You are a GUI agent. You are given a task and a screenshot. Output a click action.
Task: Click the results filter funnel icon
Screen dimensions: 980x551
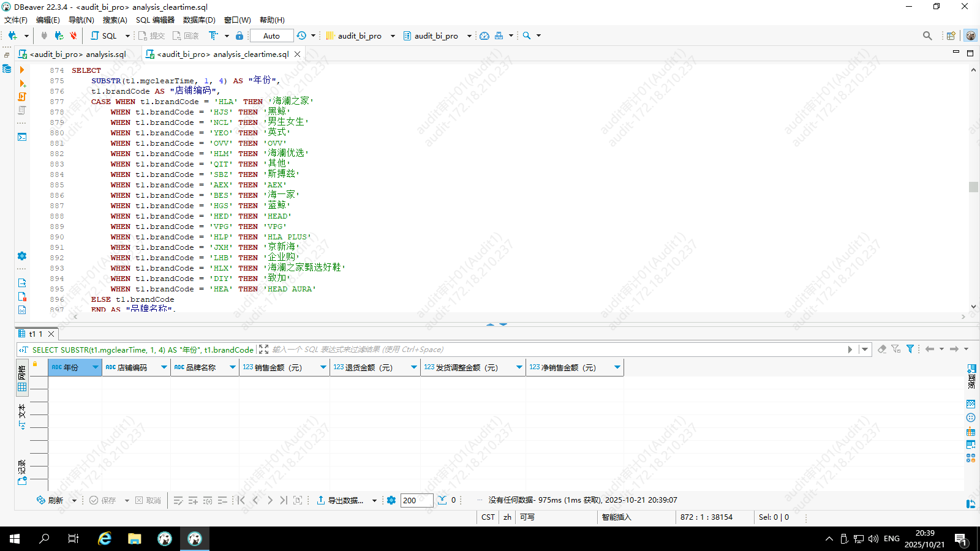point(910,349)
